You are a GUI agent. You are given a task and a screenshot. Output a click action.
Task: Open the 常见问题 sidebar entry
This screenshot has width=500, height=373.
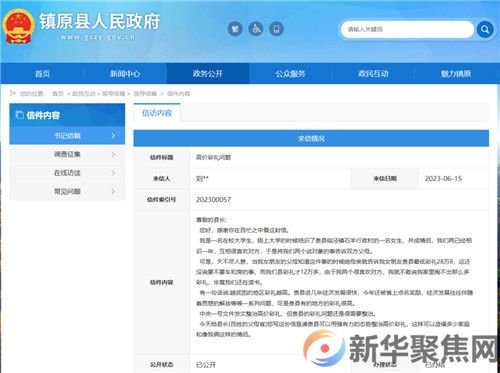coord(67,192)
